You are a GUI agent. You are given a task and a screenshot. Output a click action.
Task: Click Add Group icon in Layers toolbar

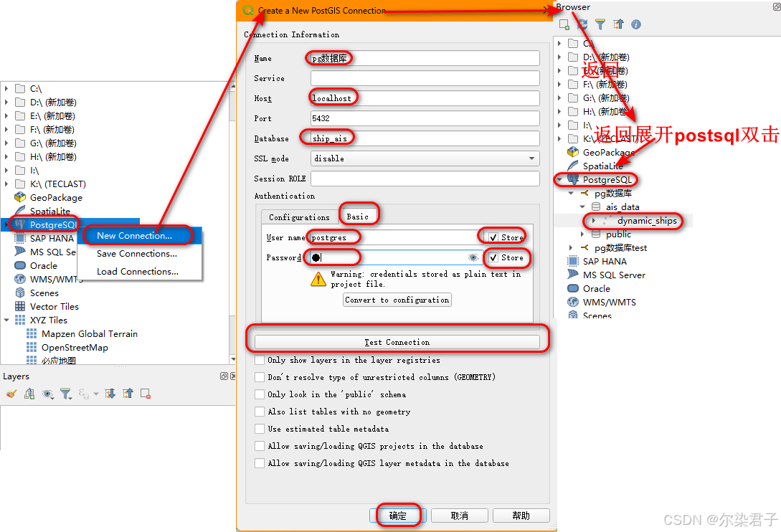29,394
